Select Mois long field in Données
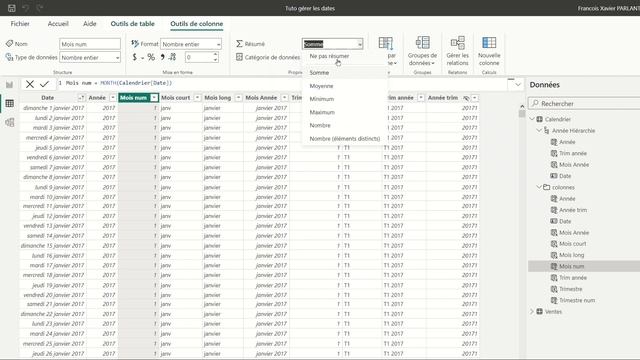The height and width of the screenshot is (360, 640). pos(571,255)
